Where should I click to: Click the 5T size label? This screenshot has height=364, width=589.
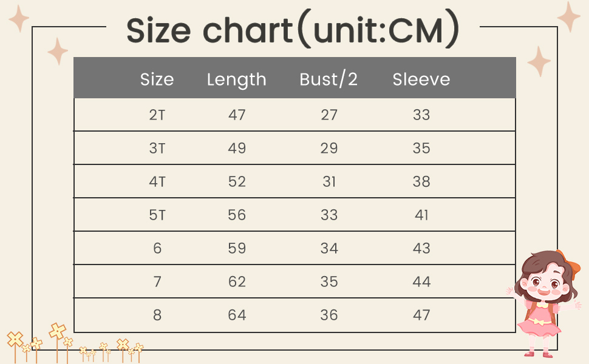157,215
